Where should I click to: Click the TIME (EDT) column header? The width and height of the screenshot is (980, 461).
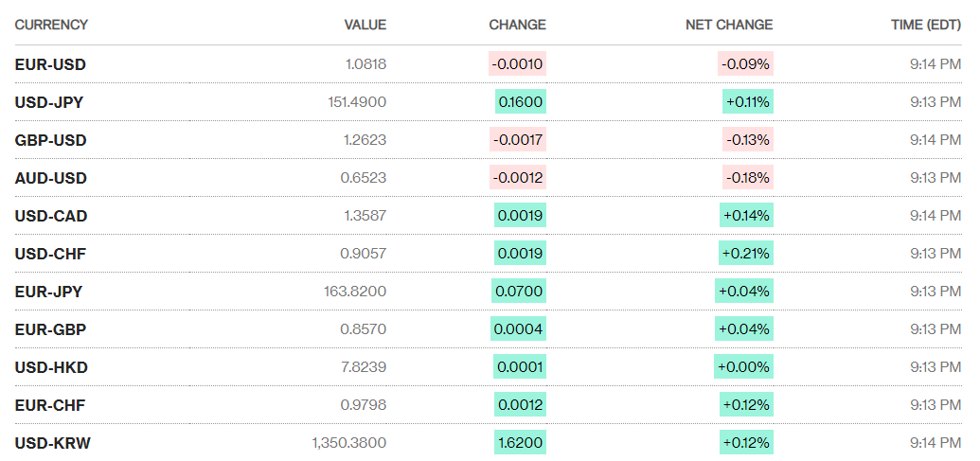tap(925, 25)
